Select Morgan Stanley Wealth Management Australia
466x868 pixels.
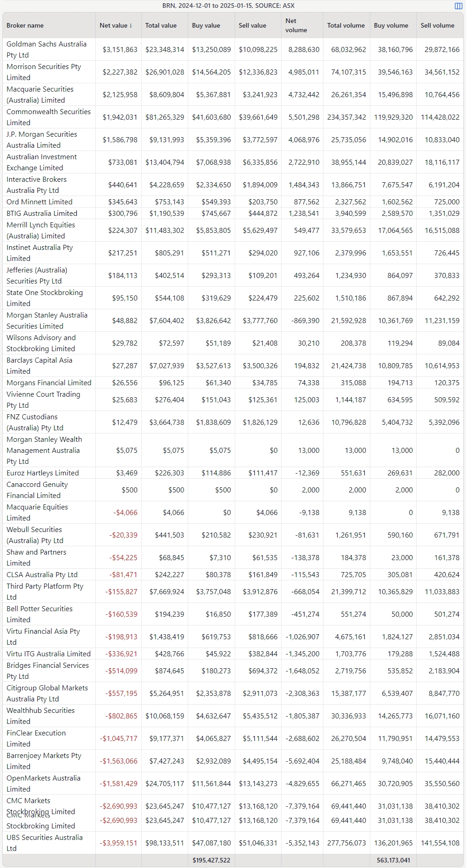pos(44,450)
